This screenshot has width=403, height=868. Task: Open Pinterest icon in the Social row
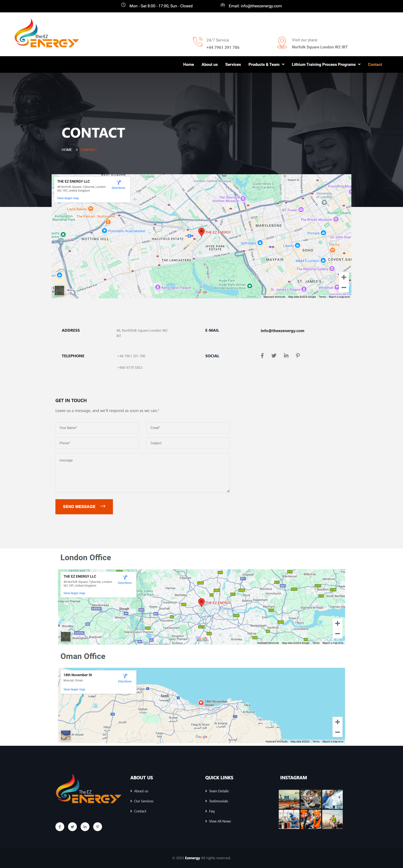298,356
